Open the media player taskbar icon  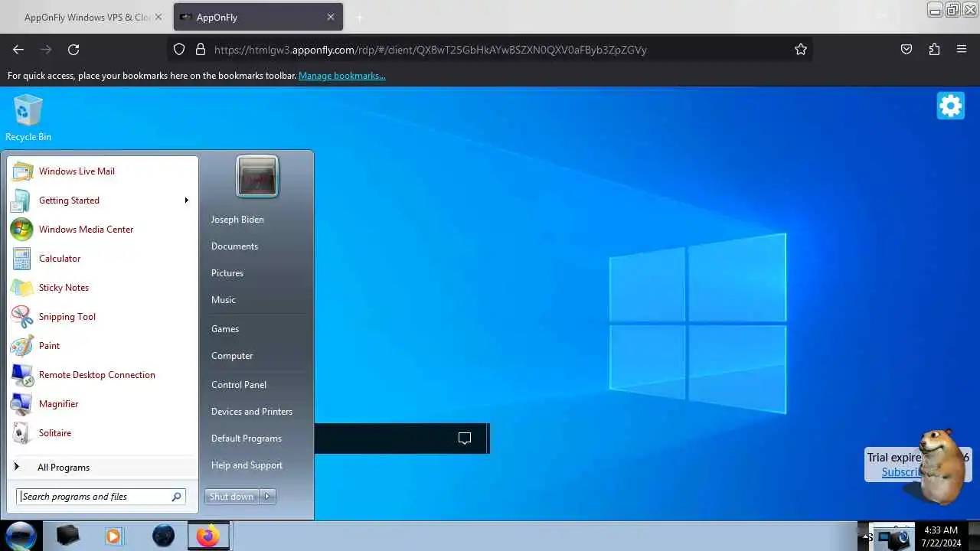[x=113, y=536]
